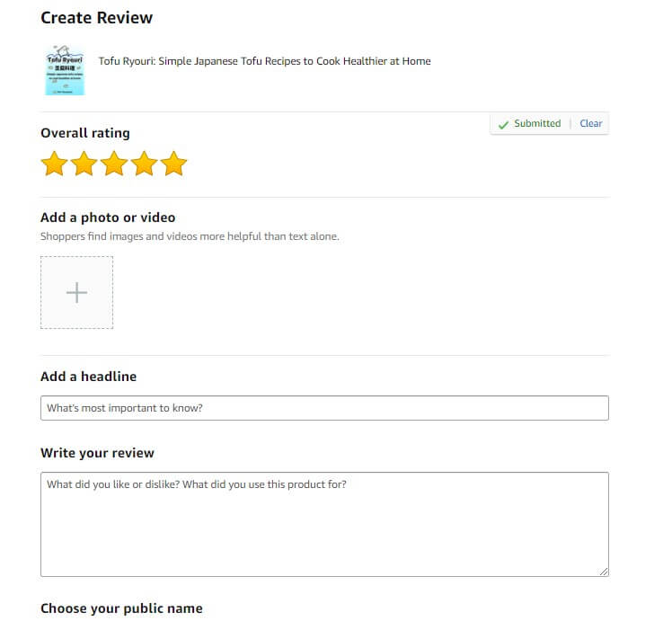The height and width of the screenshot is (621, 672).
Task: Focus the headline input field
Action: (324, 408)
